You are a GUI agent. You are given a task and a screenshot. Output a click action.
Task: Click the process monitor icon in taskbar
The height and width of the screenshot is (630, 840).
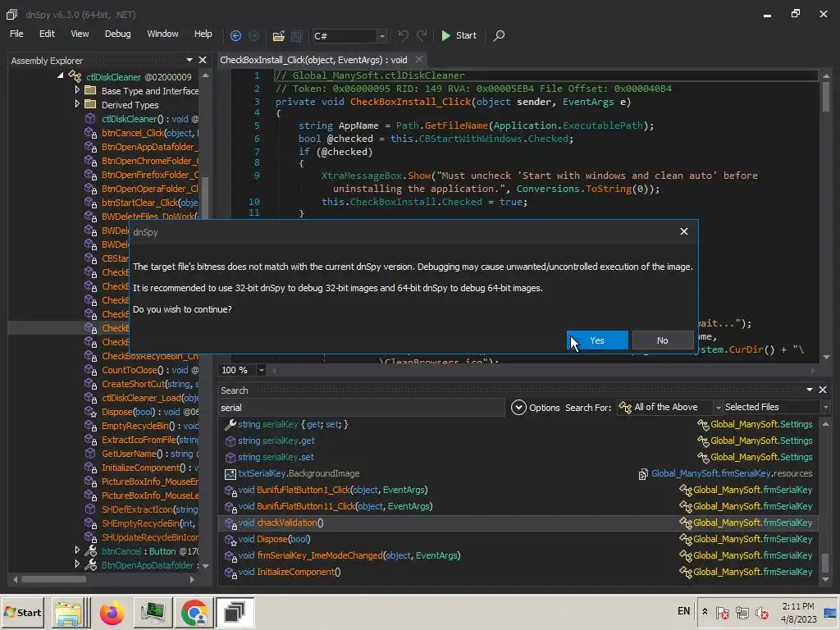tap(153, 612)
